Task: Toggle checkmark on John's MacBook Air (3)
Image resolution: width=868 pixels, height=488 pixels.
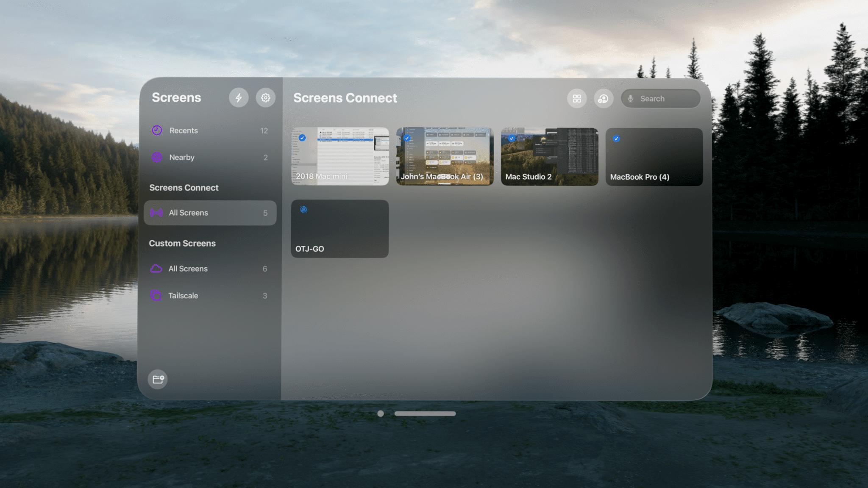Action: (407, 138)
